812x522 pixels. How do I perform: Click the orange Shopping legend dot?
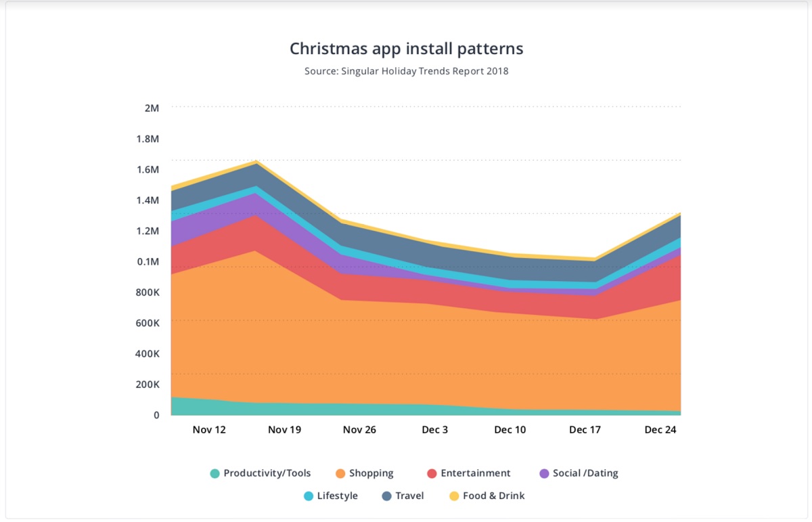[x=340, y=474]
